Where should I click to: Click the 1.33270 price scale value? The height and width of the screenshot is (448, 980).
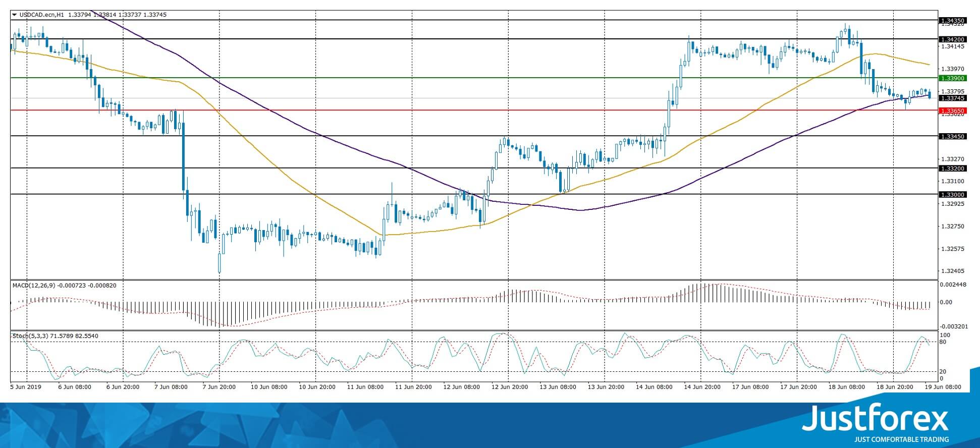point(953,159)
